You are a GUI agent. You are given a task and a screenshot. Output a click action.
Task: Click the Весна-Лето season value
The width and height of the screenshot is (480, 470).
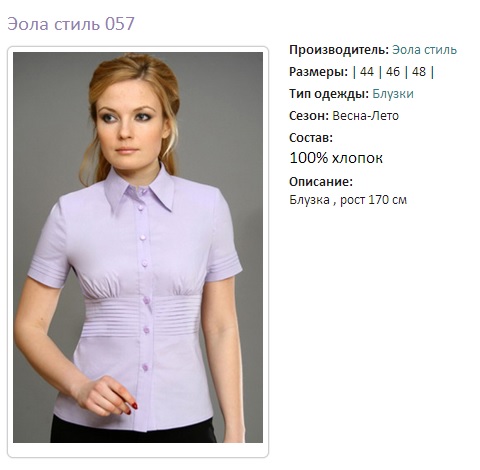(365, 116)
